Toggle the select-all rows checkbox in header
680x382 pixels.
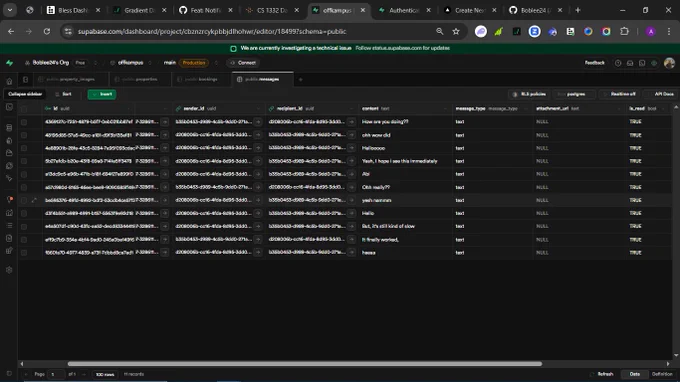(x=24, y=109)
